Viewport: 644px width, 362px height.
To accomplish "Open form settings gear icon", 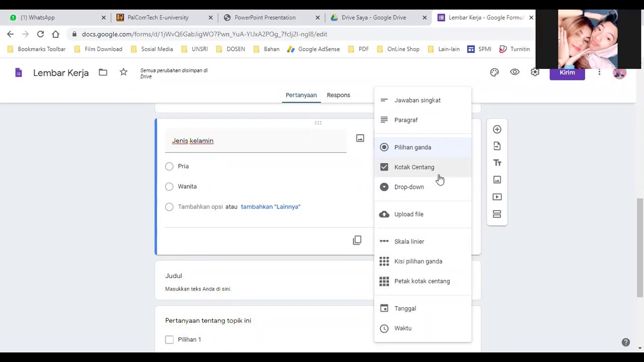I will coord(535,72).
